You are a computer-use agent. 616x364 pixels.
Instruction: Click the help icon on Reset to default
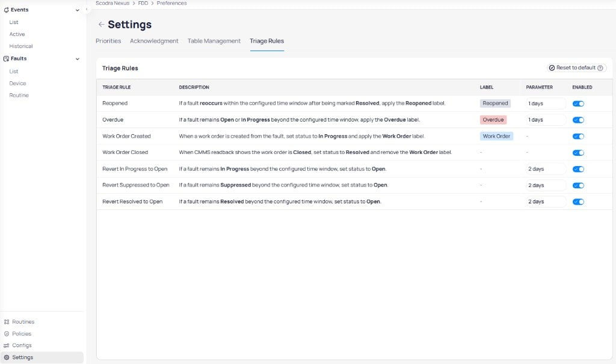[600, 68]
